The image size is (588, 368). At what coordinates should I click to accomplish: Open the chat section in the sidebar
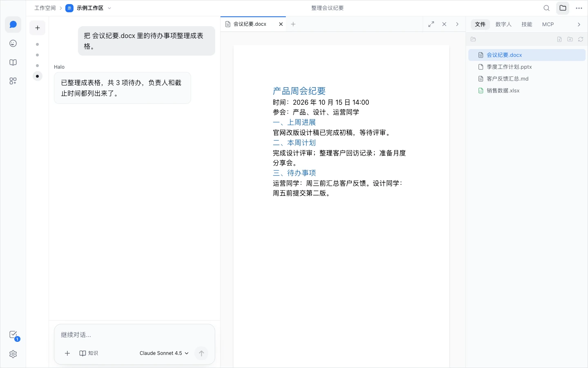pos(13,25)
